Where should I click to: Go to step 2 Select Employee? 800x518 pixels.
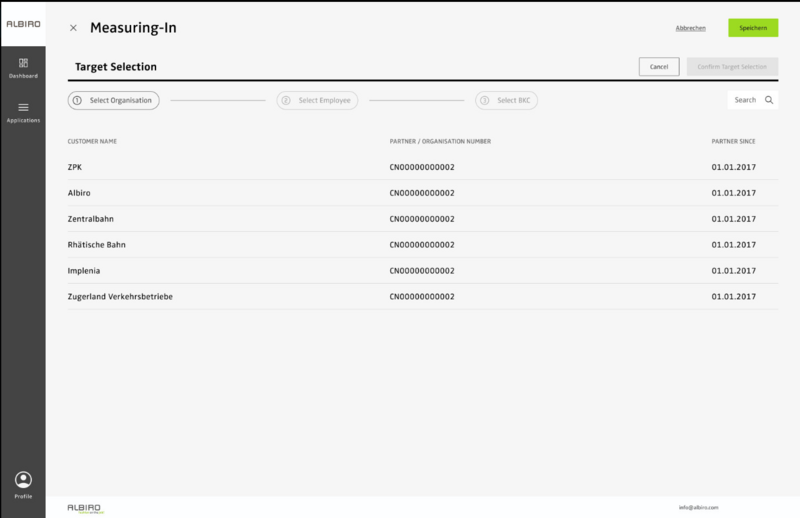[x=317, y=100]
